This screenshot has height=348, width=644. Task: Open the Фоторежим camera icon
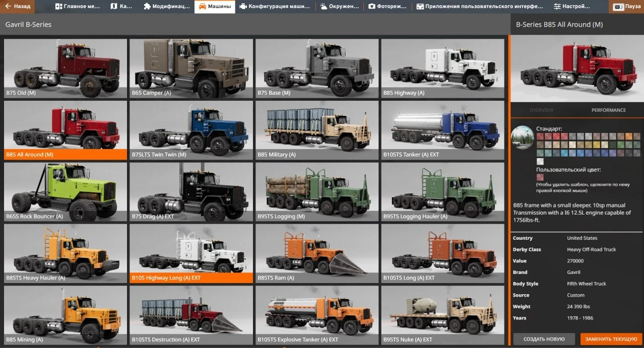[x=371, y=7]
